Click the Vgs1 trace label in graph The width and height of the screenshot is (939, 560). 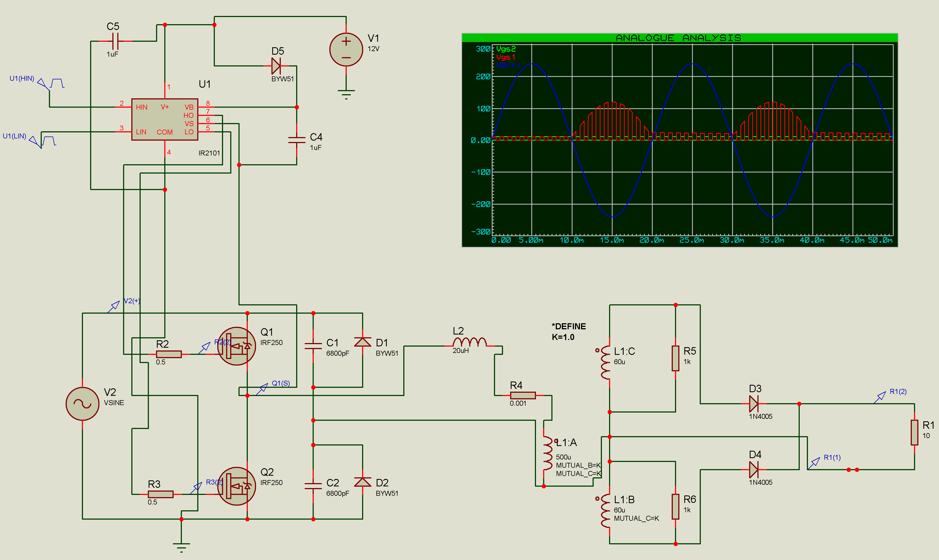505,57
